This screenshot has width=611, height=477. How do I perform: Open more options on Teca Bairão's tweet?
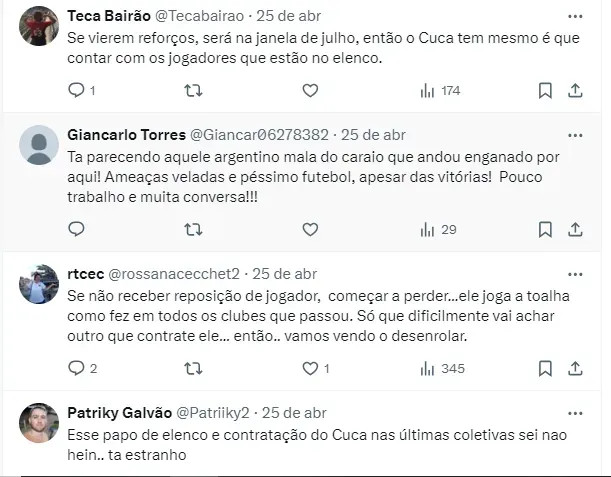coord(575,17)
